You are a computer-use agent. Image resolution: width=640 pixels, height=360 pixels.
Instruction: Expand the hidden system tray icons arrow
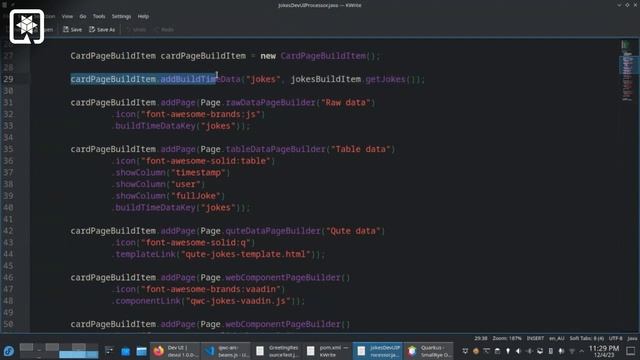582,351
